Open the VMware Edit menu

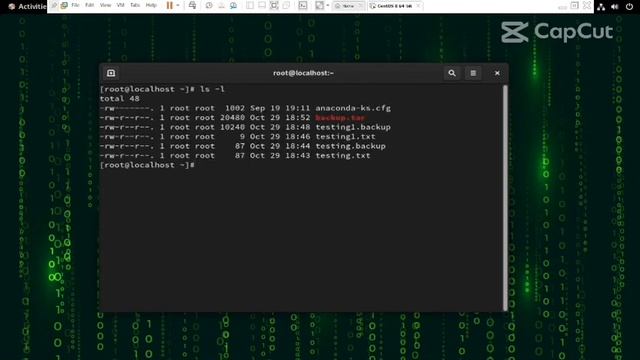tap(89, 5)
